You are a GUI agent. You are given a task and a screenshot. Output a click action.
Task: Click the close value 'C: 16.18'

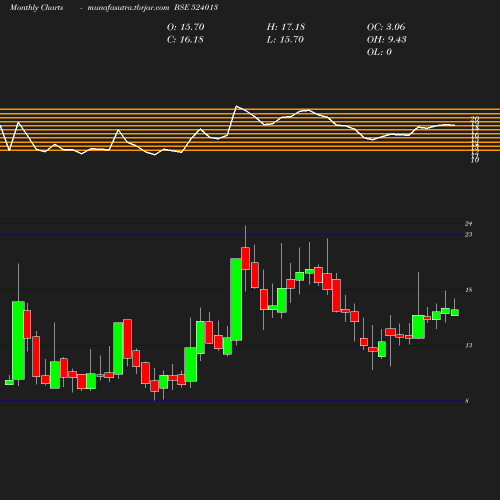coord(185,40)
